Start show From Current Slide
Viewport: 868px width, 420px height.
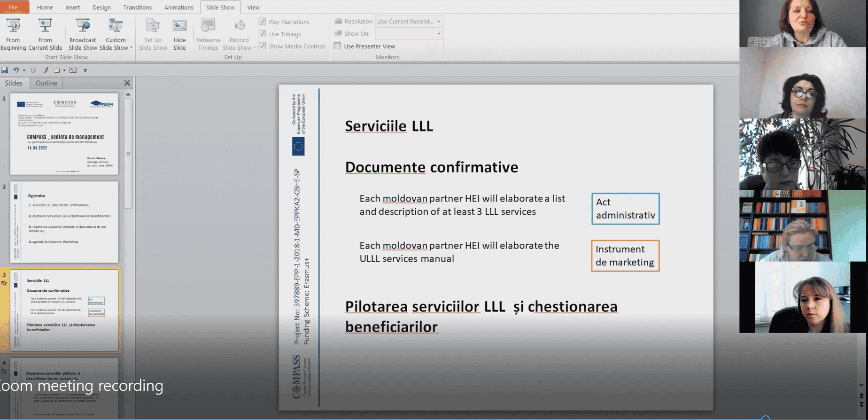point(45,34)
